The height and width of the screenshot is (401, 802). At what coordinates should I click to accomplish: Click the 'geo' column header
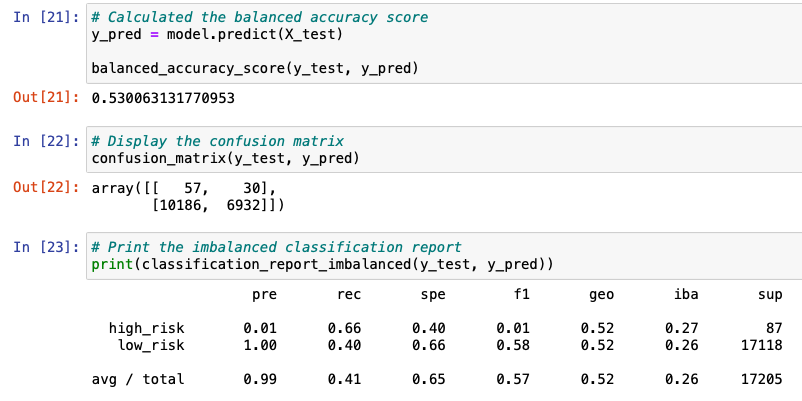click(602, 295)
